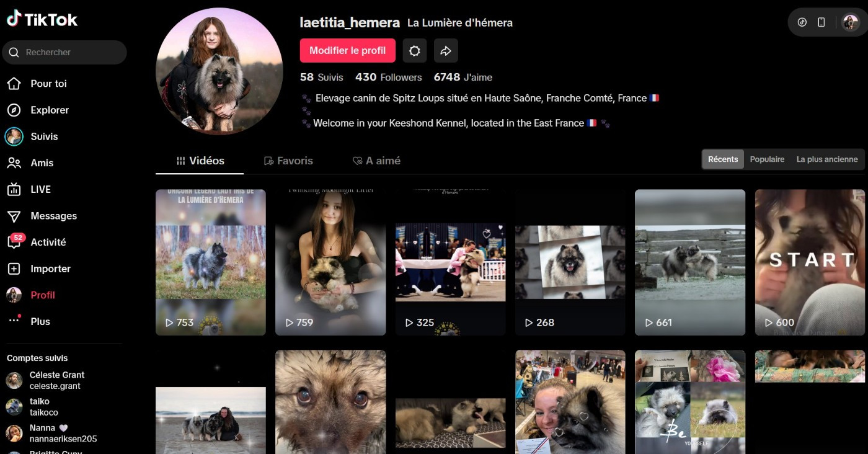Open profile settings gear icon
The height and width of the screenshot is (454, 868).
point(415,51)
